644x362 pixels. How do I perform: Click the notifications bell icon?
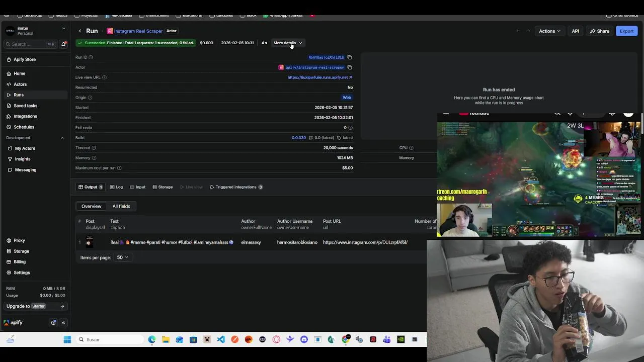point(64,44)
